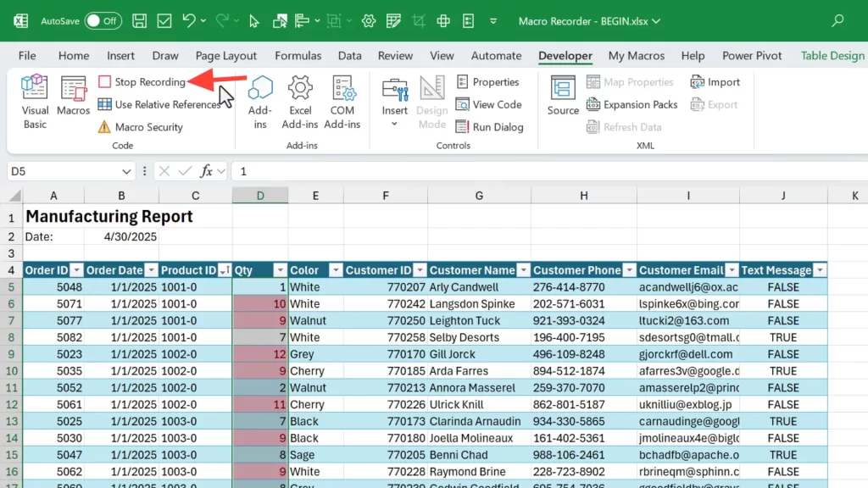Click the View Code button
The width and height of the screenshot is (868, 488).
[488, 104]
